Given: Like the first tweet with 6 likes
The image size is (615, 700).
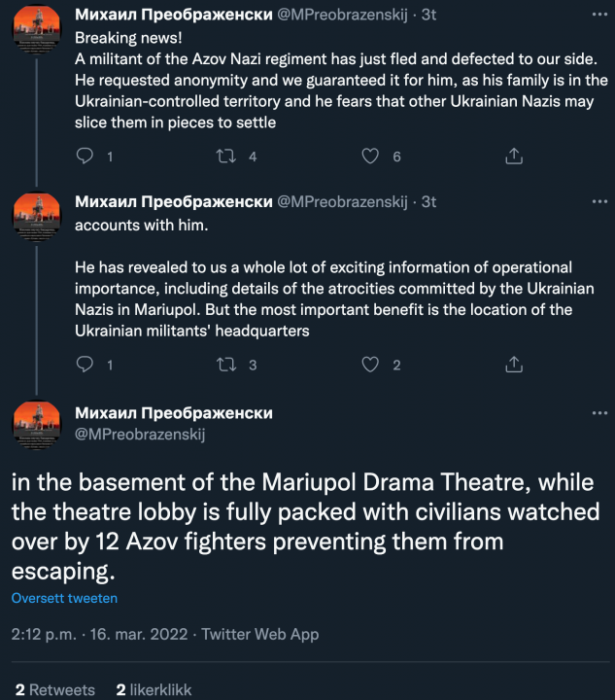Looking at the screenshot, I should (x=370, y=157).
